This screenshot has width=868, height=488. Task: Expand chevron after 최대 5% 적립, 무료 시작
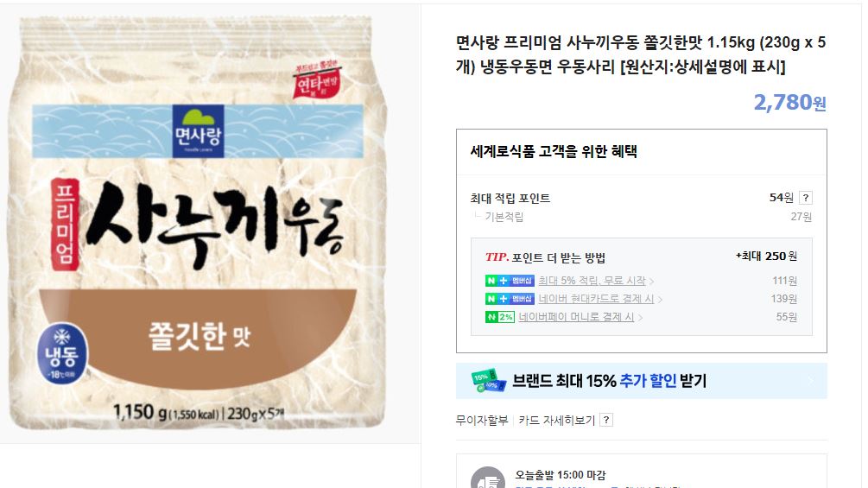click(651, 281)
